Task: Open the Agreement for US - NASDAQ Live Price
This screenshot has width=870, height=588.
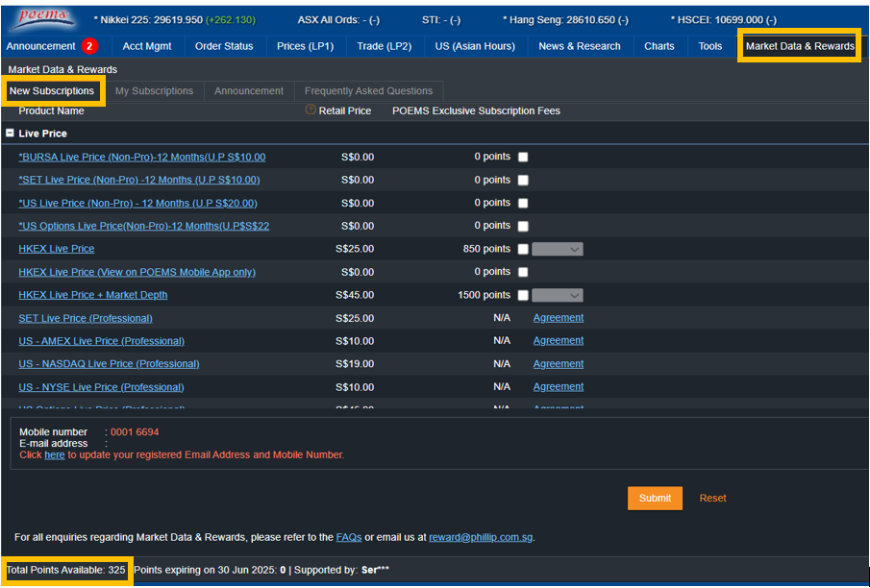Action: pos(559,364)
